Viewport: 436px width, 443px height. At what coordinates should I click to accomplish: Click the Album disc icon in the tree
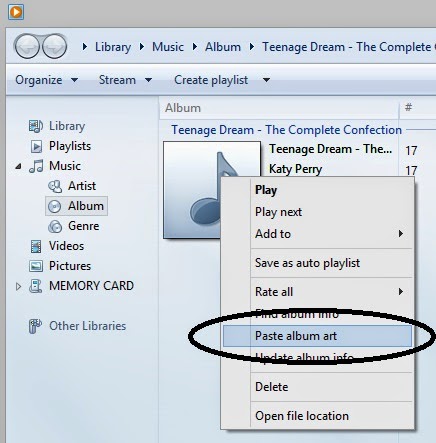(55, 206)
